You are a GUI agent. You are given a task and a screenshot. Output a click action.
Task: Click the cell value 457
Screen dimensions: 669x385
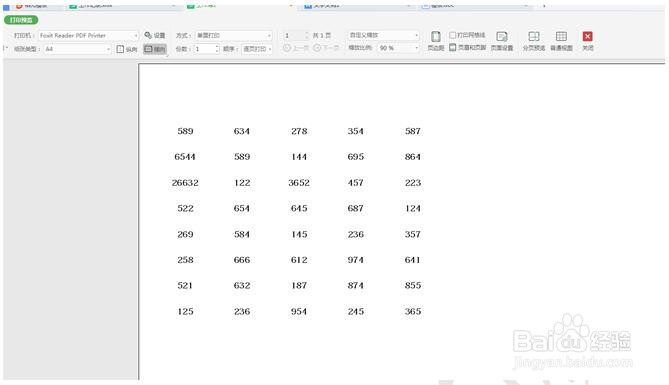tap(355, 183)
